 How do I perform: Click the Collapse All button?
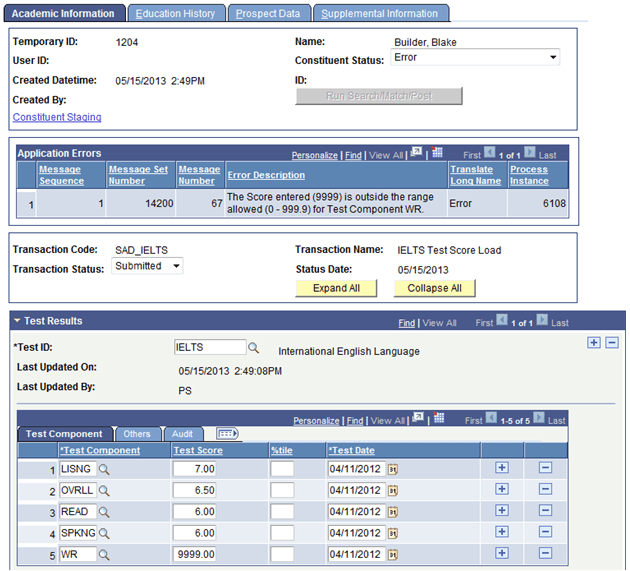pos(434,289)
